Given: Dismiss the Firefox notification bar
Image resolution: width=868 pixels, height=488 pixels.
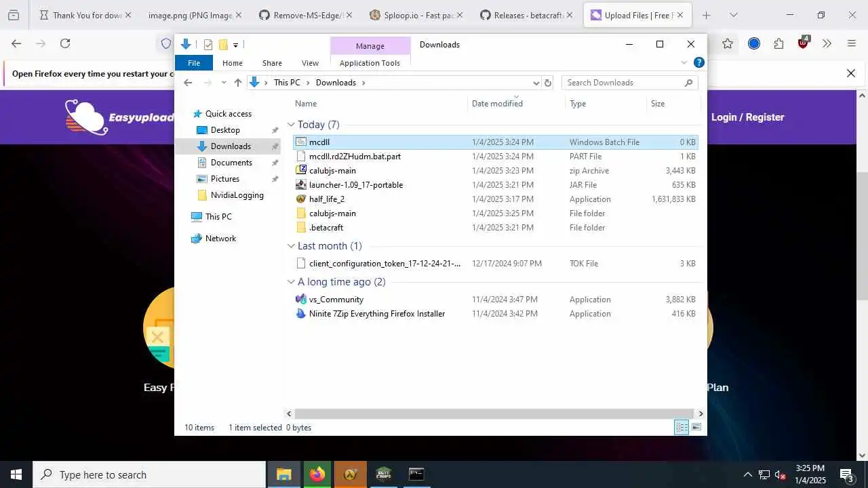Looking at the screenshot, I should point(851,73).
